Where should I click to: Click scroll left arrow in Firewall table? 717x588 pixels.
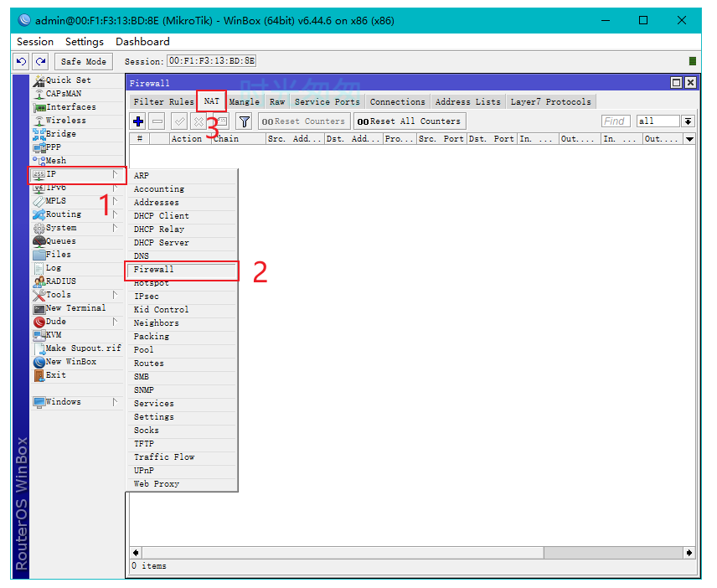click(x=136, y=553)
